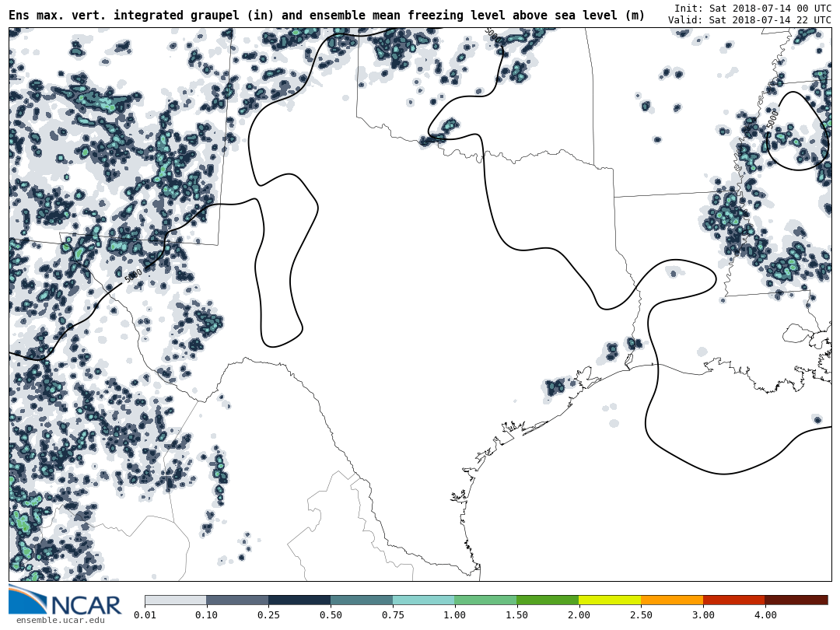Screen dimensions: 840x630
Task: Click the red 3.00–4.00 colorbar swatch
Action: [734, 600]
